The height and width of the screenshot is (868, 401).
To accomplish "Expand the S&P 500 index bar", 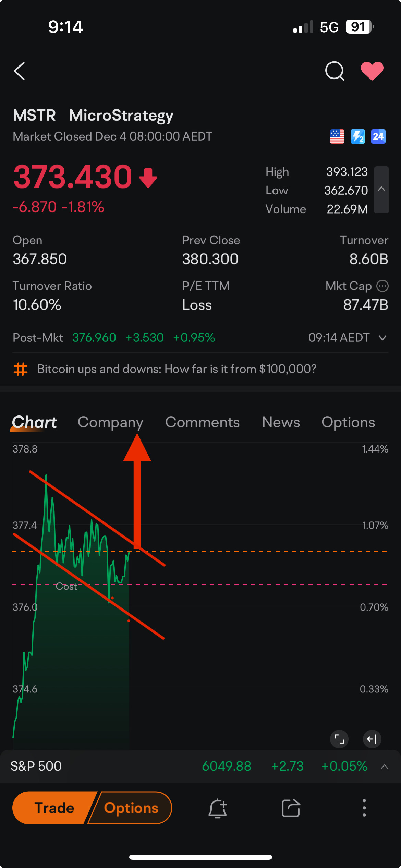I will click(x=384, y=767).
